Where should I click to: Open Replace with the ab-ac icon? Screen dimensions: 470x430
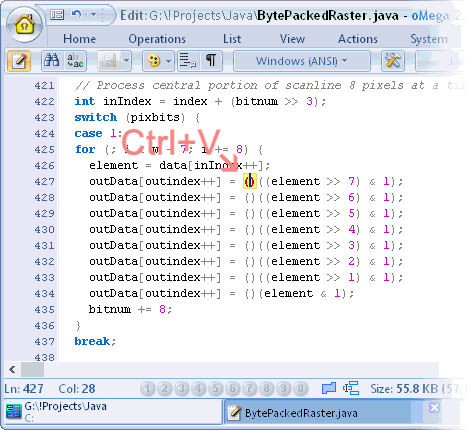75,61
